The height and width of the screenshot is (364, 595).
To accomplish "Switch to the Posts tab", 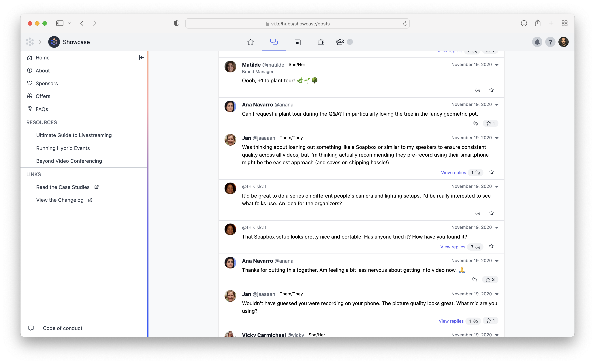I will point(274,42).
